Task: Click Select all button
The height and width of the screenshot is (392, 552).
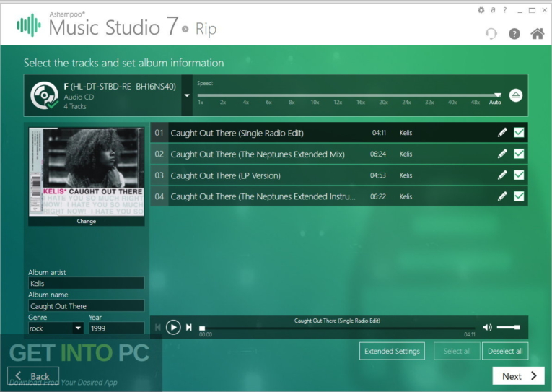Action: [457, 351]
